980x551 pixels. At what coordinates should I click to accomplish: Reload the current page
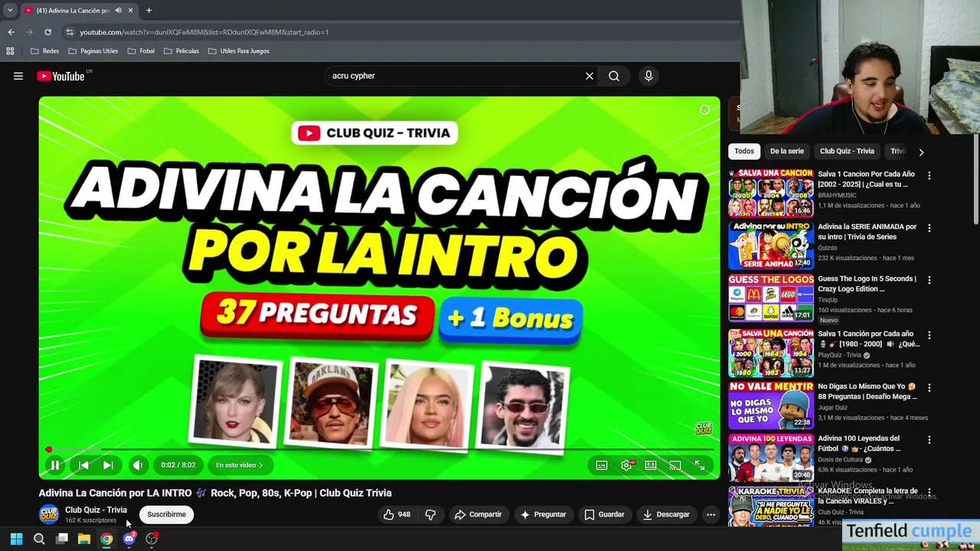click(x=47, y=32)
